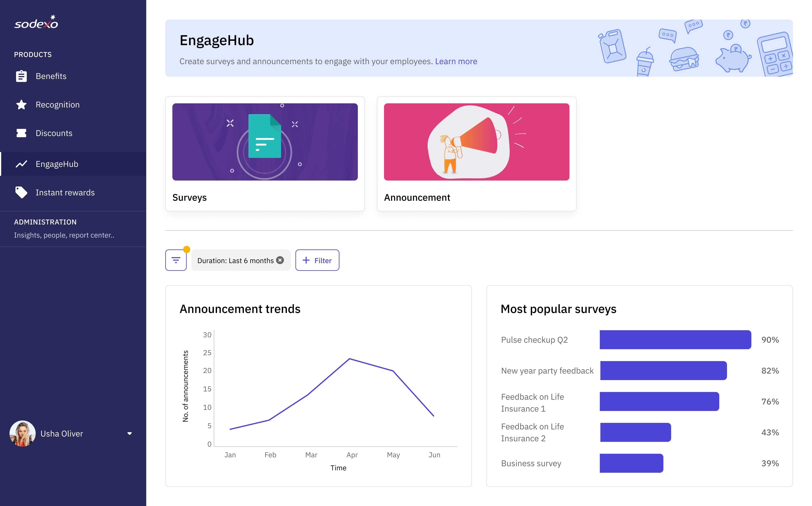This screenshot has width=812, height=506.
Task: Open the Duration: Last 6 months chip
Action: (x=235, y=260)
